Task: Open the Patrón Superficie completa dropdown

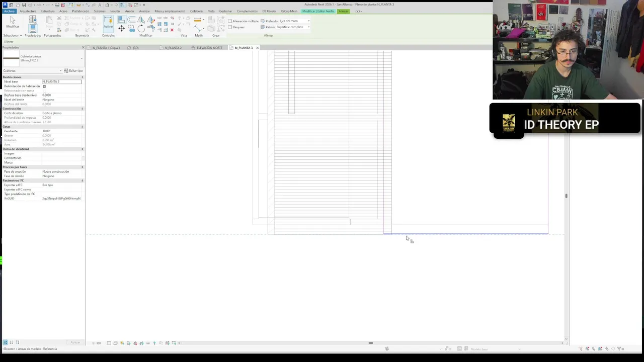Action: (292, 27)
